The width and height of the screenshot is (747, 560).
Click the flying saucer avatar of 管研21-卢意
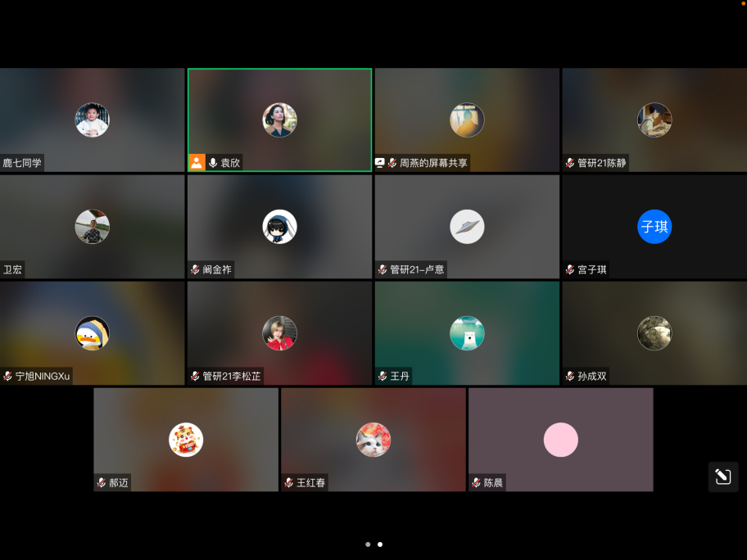tap(467, 227)
